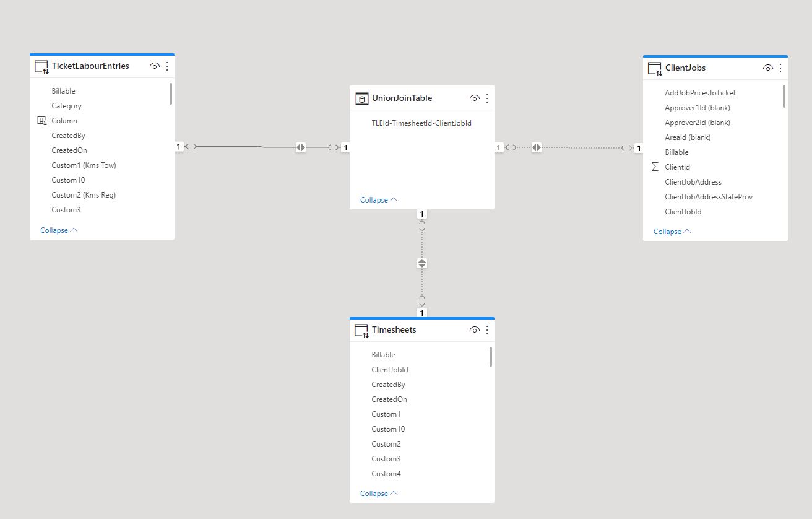Click the UnionJoinTable table icon
Viewport: 812px width, 519px height.
(x=361, y=98)
